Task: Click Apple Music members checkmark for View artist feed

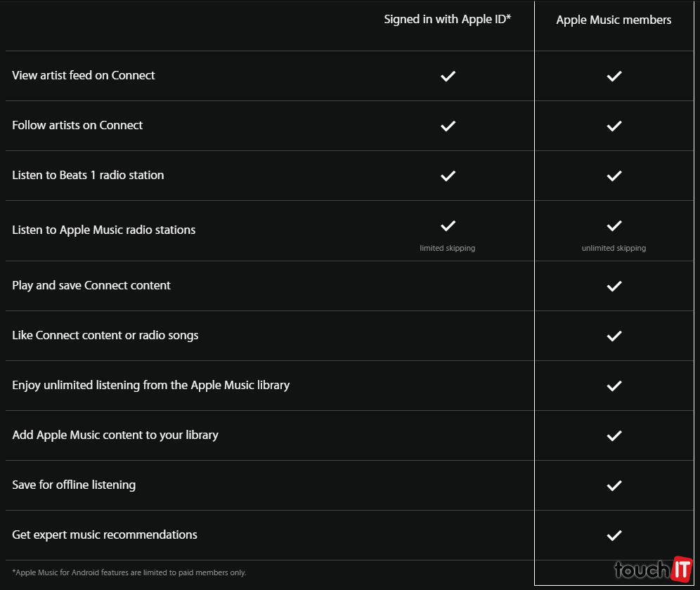Action: (x=614, y=76)
